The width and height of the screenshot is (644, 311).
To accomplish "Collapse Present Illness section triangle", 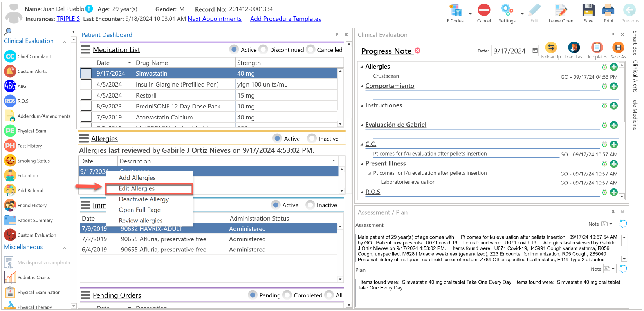I will click(362, 164).
